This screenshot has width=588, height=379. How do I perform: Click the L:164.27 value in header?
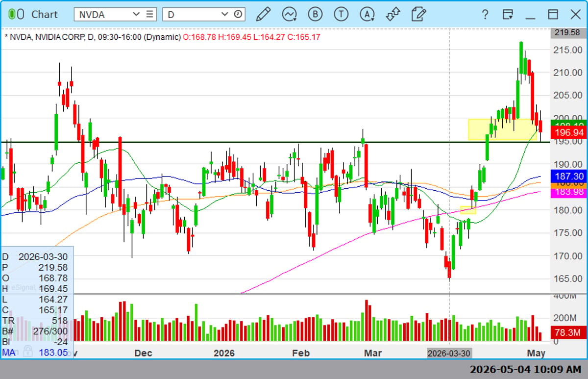tap(269, 37)
